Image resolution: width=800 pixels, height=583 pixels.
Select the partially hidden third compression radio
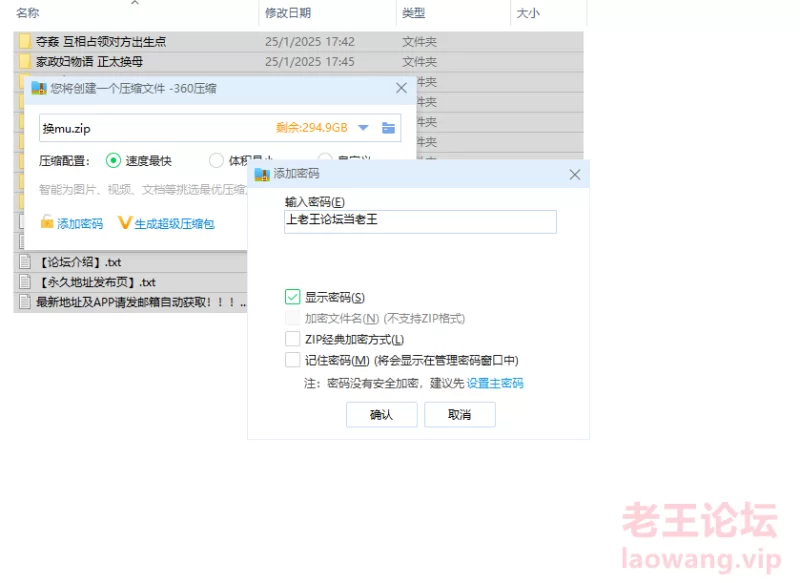(325, 157)
